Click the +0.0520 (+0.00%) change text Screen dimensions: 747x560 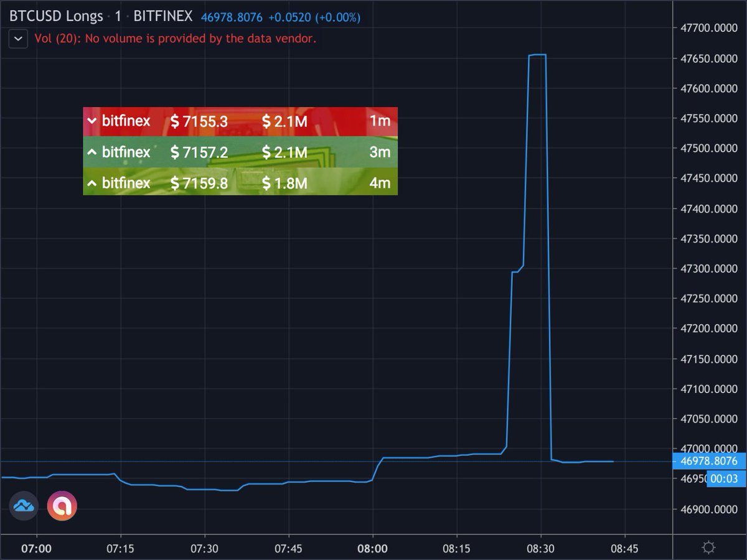pyautogui.click(x=314, y=17)
